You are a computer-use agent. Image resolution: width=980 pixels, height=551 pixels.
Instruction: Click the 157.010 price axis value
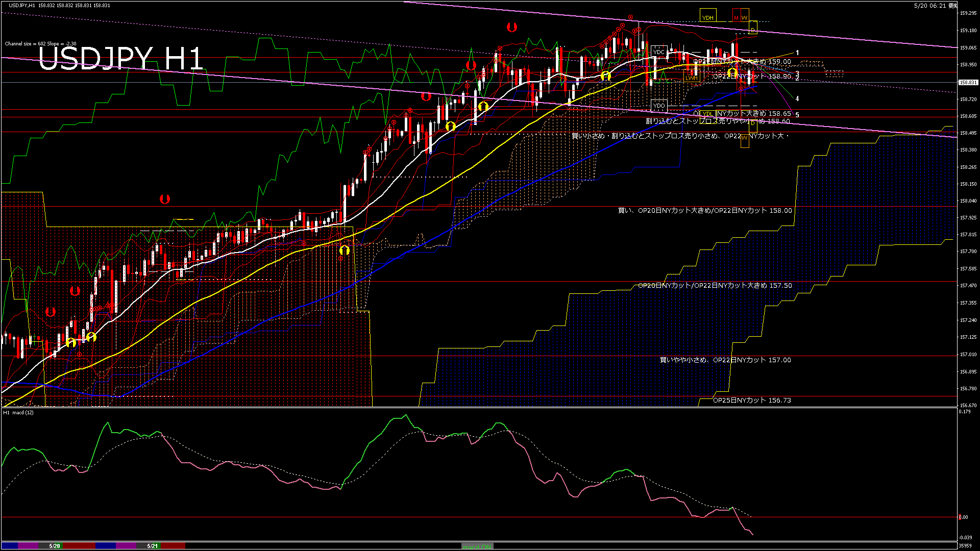[968, 354]
